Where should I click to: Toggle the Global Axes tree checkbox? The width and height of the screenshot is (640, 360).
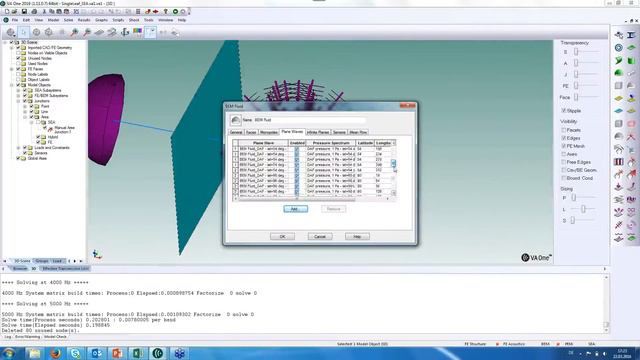point(18,158)
